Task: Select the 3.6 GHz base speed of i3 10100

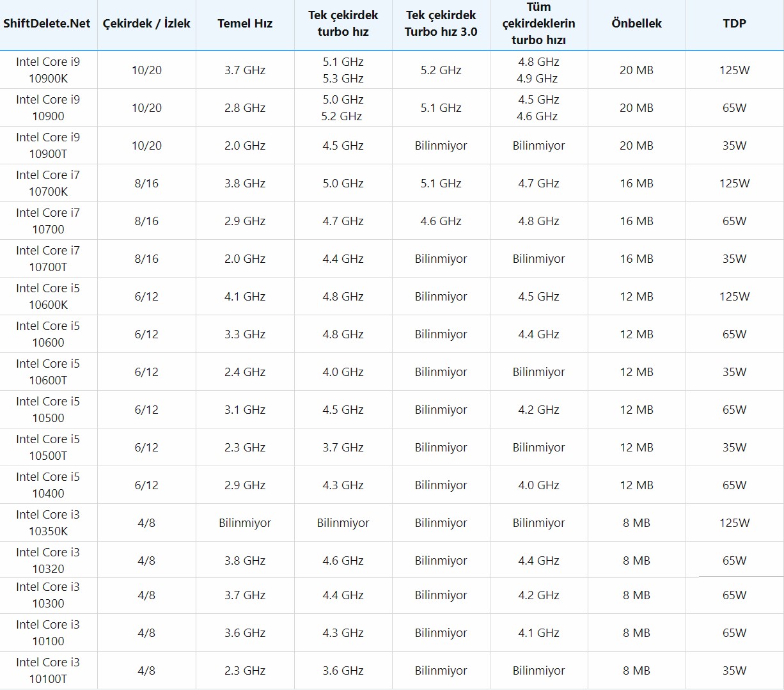Action: 245,633
